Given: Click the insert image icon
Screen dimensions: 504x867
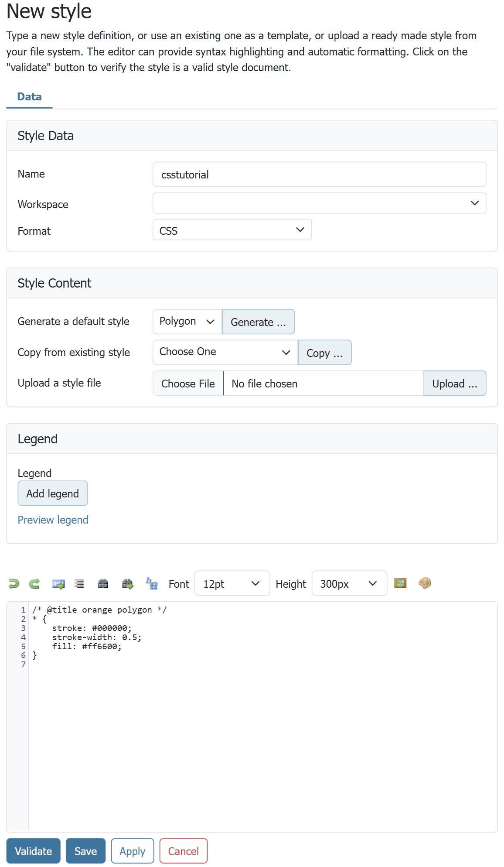Looking at the screenshot, I should point(400,583).
